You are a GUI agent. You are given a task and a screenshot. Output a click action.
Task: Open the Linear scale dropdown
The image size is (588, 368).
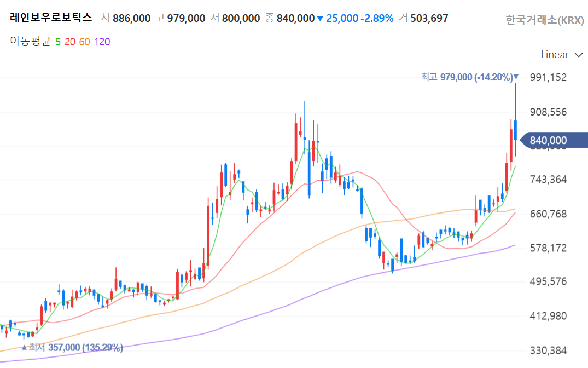(x=561, y=55)
